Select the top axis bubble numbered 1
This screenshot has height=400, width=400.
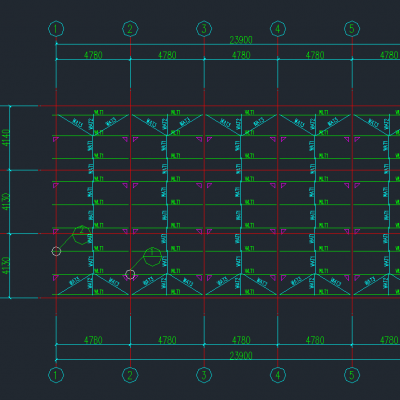point(56,29)
